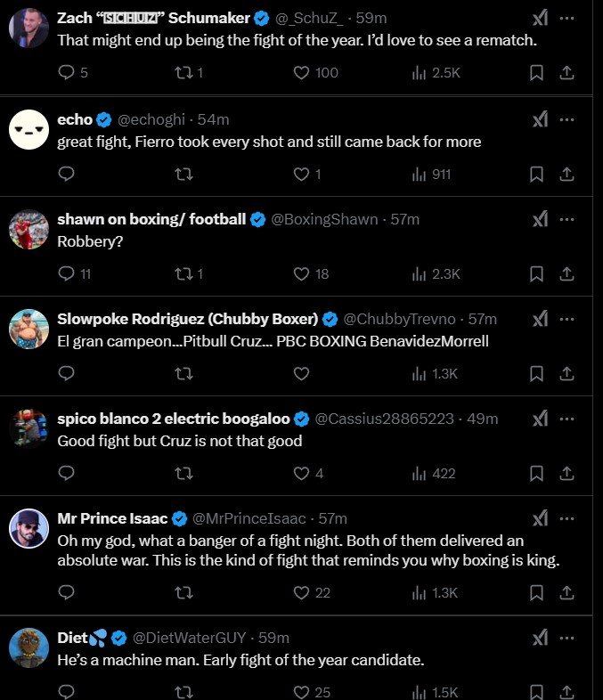The height and width of the screenshot is (700, 603).
Task: Open more options on Zach Schumaker's post
Action: pos(566,18)
